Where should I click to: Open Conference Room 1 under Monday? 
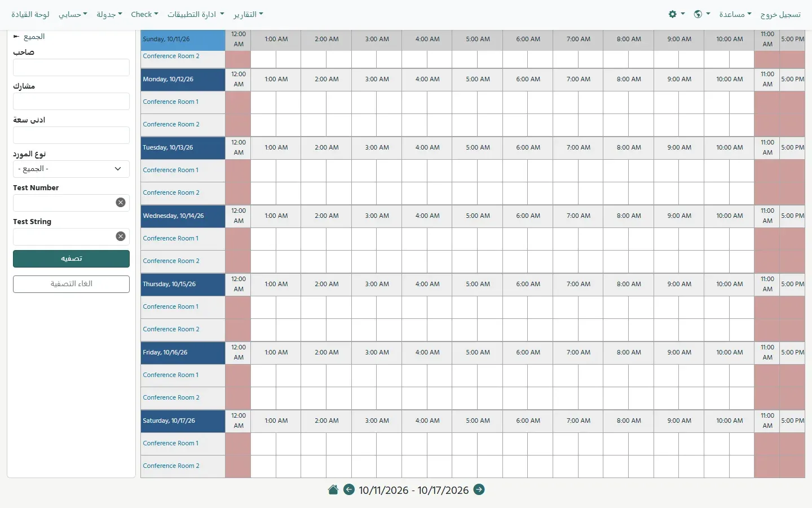170,102
